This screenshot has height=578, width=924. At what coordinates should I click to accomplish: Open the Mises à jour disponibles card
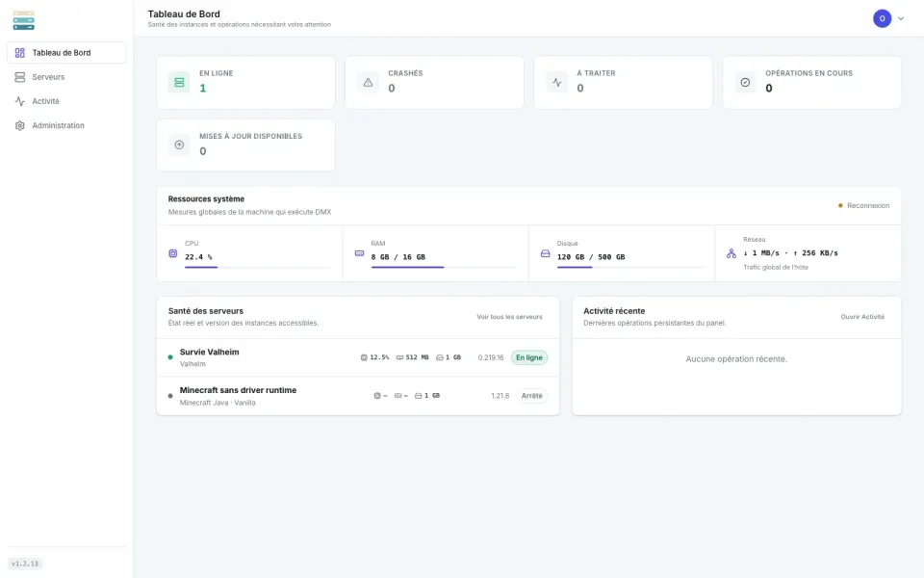click(245, 145)
